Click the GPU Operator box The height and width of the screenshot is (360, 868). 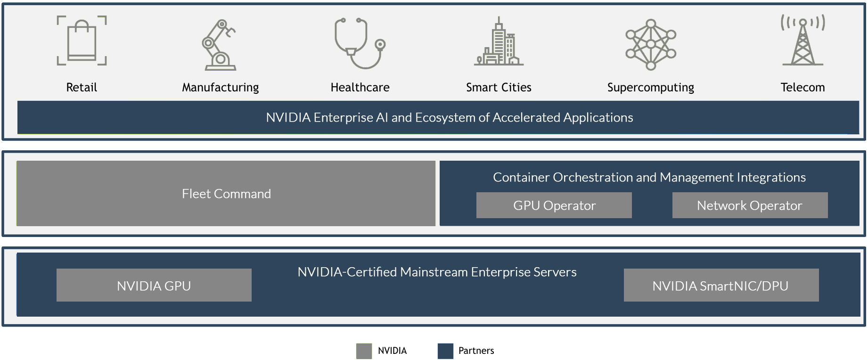point(554,205)
